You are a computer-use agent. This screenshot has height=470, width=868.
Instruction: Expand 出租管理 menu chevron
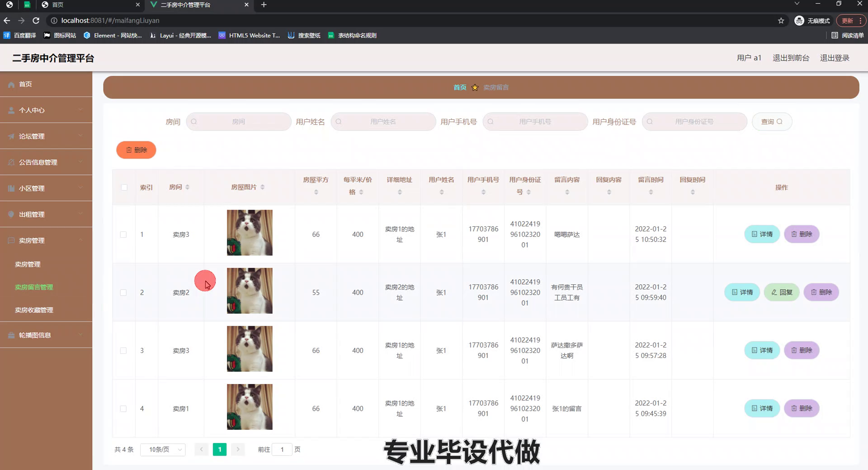coord(80,214)
